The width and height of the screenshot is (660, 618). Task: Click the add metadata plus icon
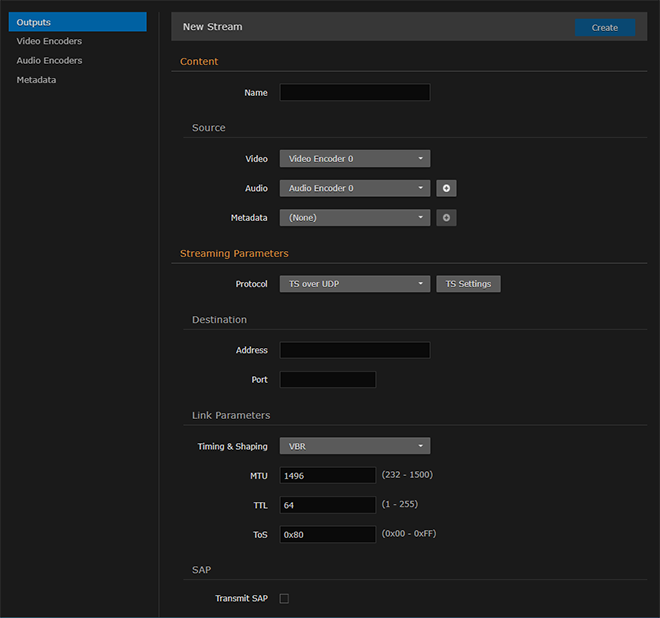click(x=446, y=217)
